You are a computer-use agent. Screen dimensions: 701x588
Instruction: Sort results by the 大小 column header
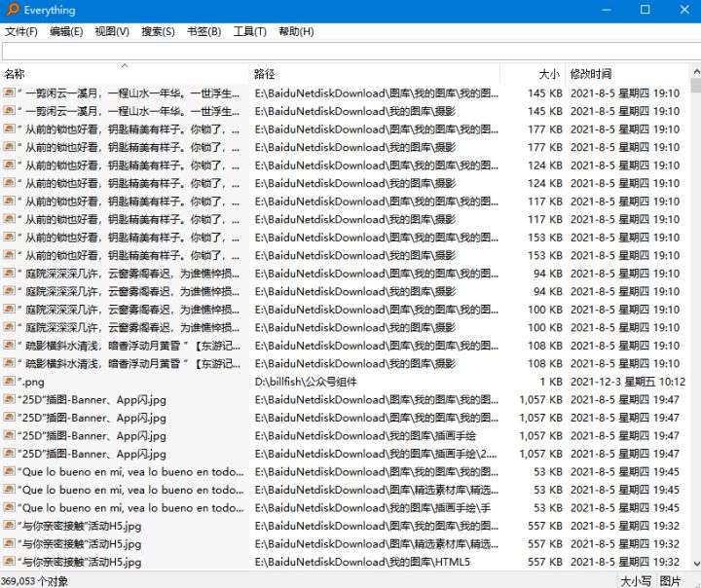tap(549, 74)
